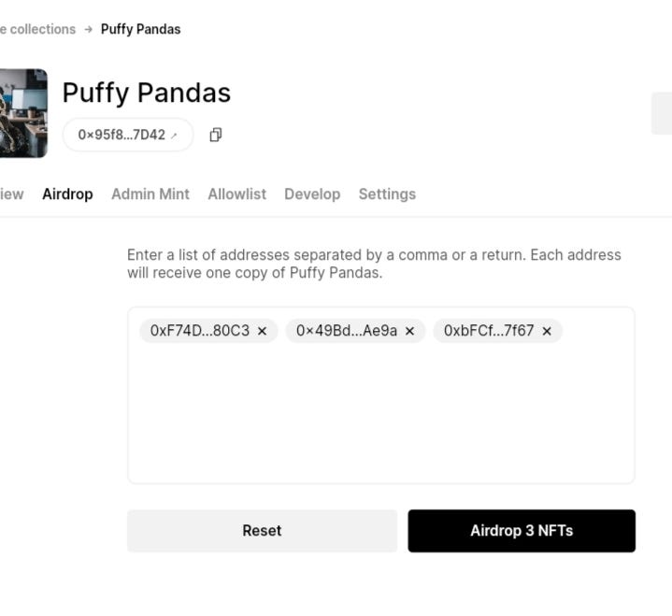The height and width of the screenshot is (616, 672).
Task: Click the Airdrop 3 NFTs button
Action: coord(522,531)
